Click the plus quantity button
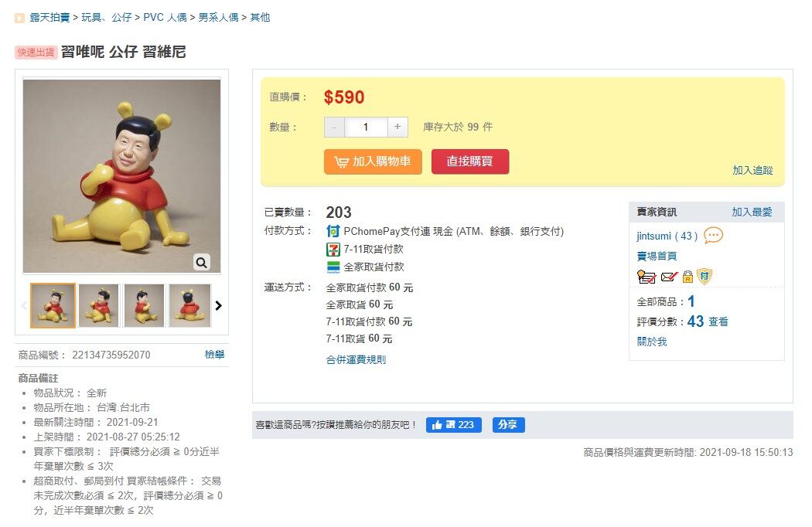Screen dimensions: 812x527 (397, 127)
